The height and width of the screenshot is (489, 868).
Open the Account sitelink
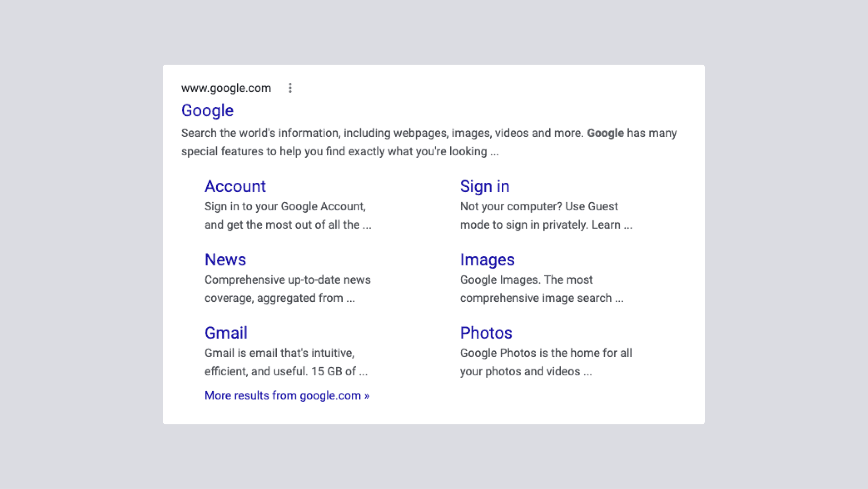click(235, 186)
